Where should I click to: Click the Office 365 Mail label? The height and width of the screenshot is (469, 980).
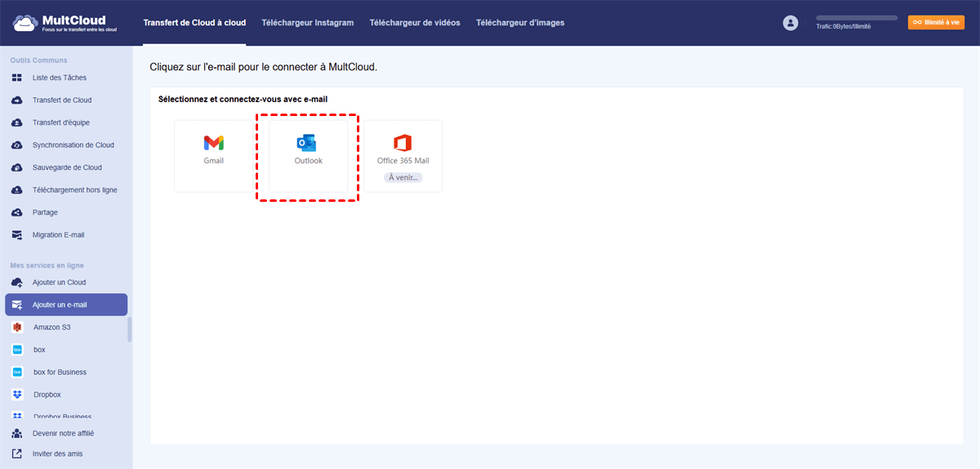(x=403, y=161)
